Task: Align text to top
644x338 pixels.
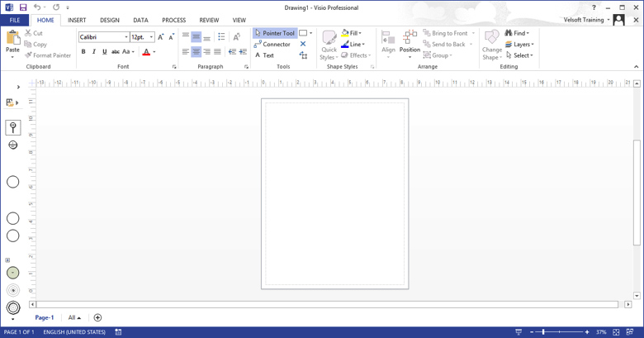Action: [186, 36]
